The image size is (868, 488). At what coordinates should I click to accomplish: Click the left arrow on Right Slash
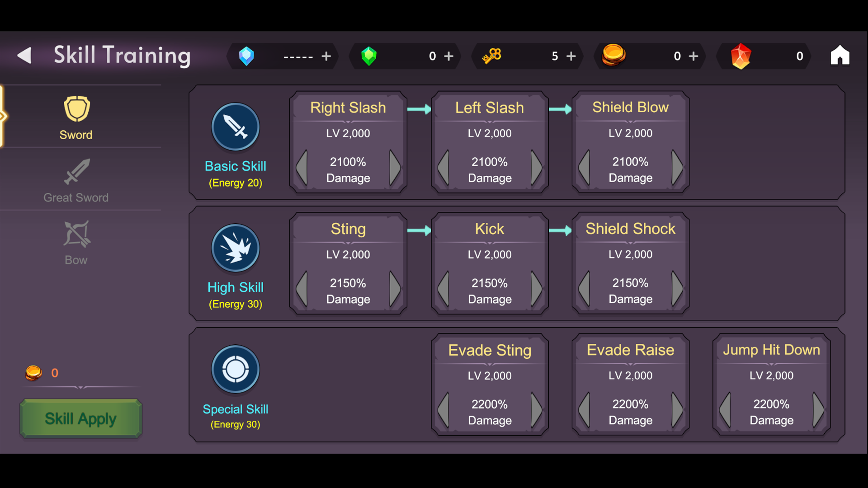(302, 168)
